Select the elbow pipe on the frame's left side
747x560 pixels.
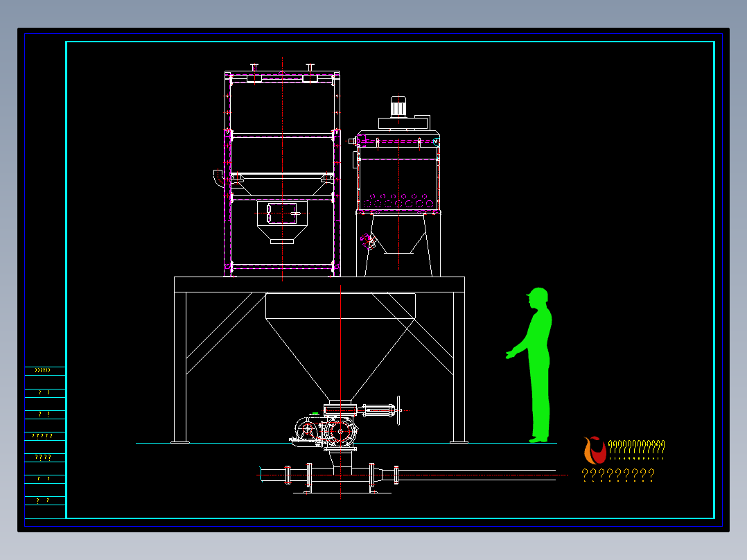click(x=218, y=178)
